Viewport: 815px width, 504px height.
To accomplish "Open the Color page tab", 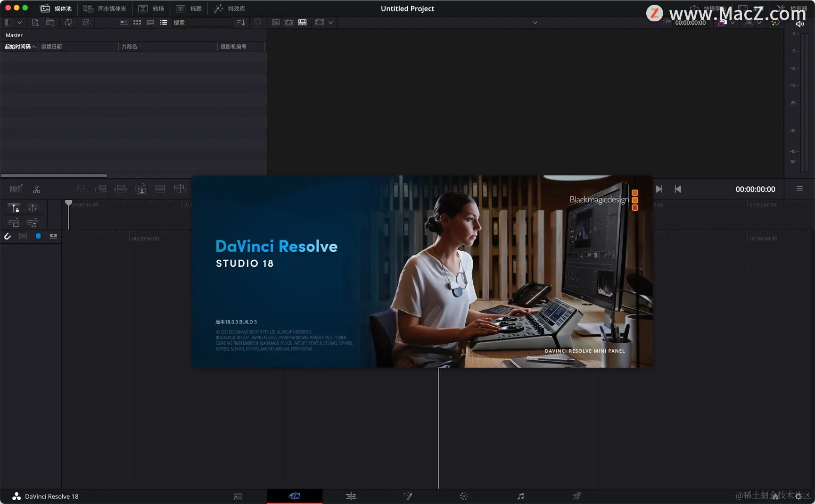I will point(464,496).
